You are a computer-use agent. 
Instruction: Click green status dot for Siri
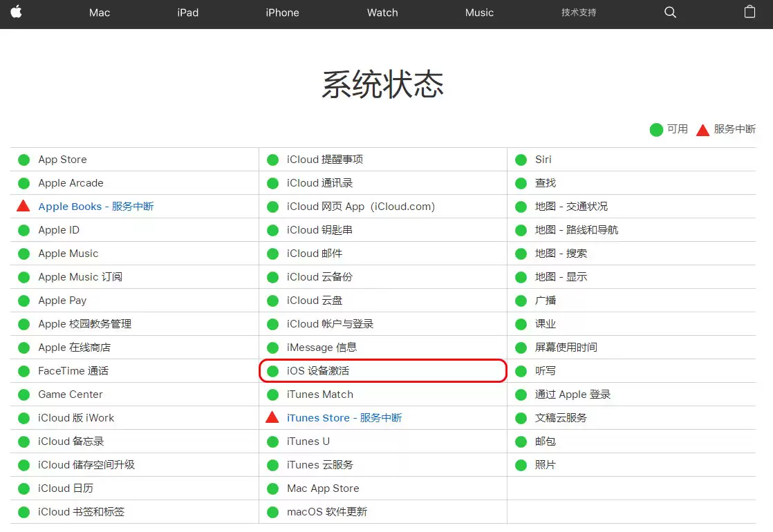521,160
